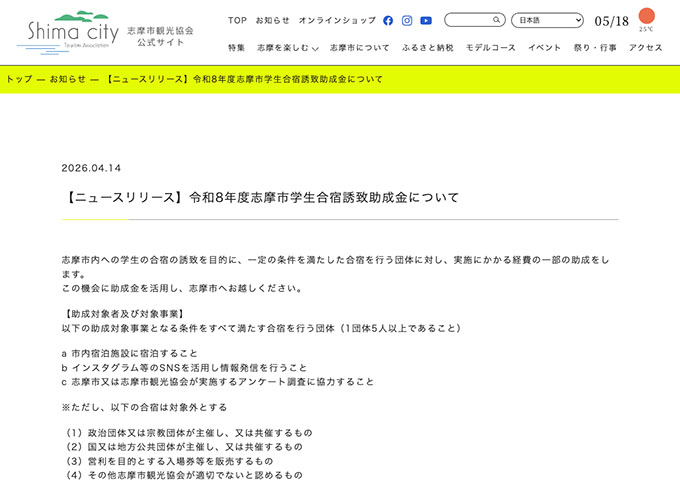Click ※ただし、以下の合宿は対象外とする
The height and width of the screenshot is (480, 680).
click(x=144, y=407)
